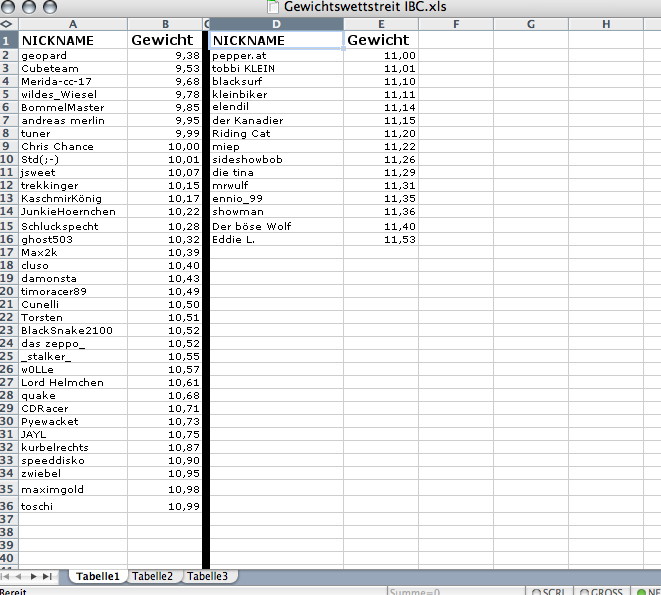Viewport: 661px width, 595px height.
Task: Open the Tabelle3 sheet tab
Action: 207,576
